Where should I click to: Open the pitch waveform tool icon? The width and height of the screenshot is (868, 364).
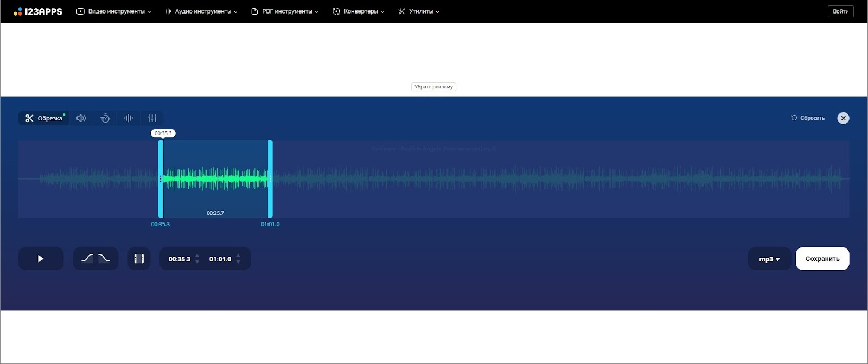point(129,118)
